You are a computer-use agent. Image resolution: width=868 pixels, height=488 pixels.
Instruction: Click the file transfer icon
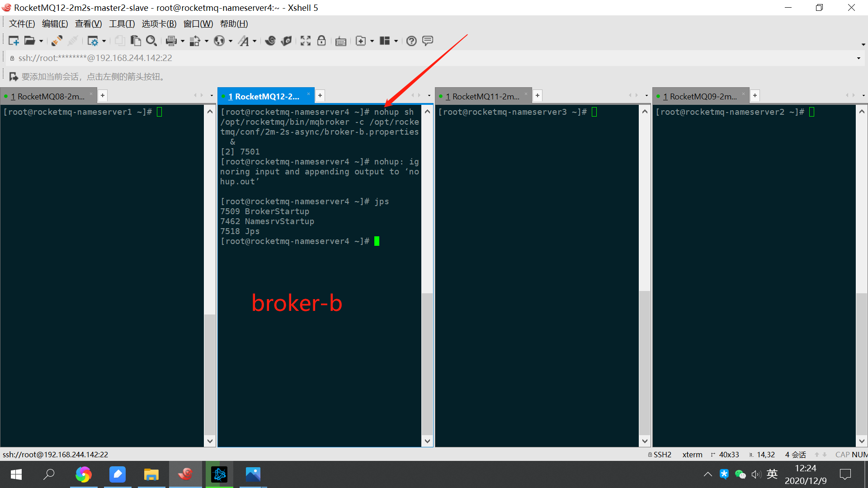click(195, 41)
